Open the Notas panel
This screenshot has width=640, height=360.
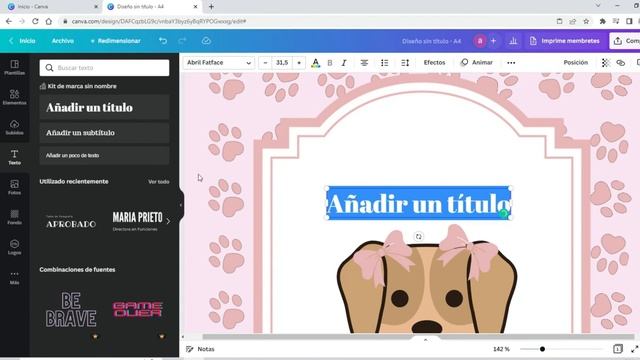(x=200, y=349)
